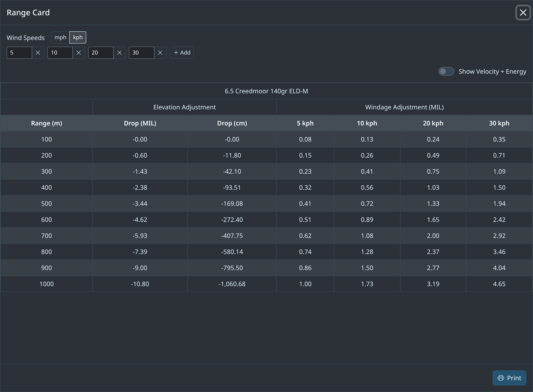Click the -5.93 drop MIL value
The height and width of the screenshot is (392, 533).
140,236
